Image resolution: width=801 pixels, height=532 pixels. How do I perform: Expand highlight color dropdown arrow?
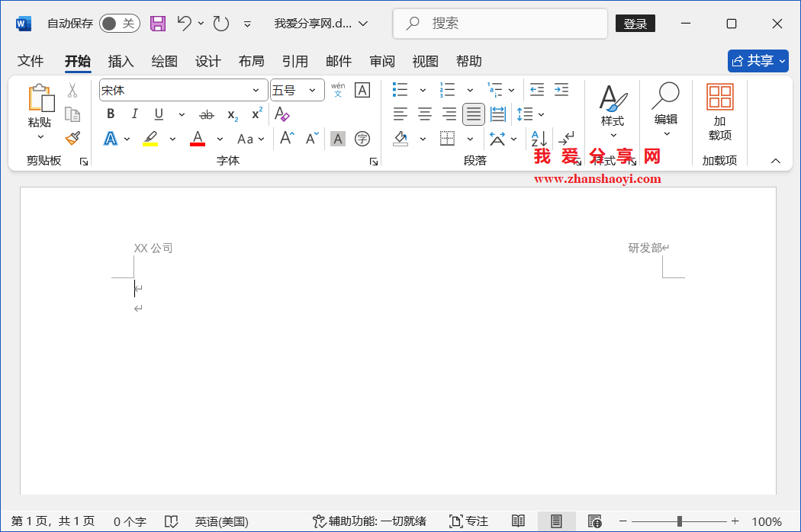point(172,139)
